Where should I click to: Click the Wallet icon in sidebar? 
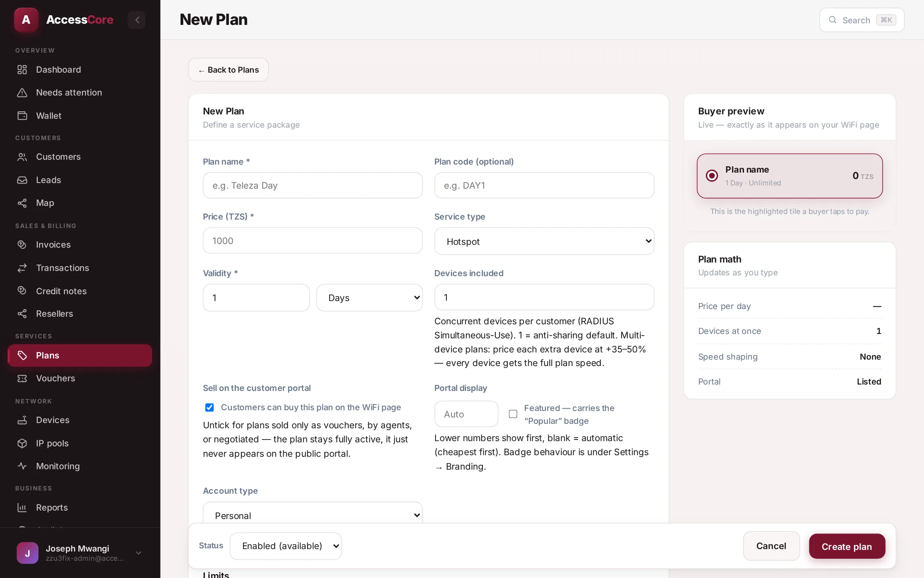(22, 116)
